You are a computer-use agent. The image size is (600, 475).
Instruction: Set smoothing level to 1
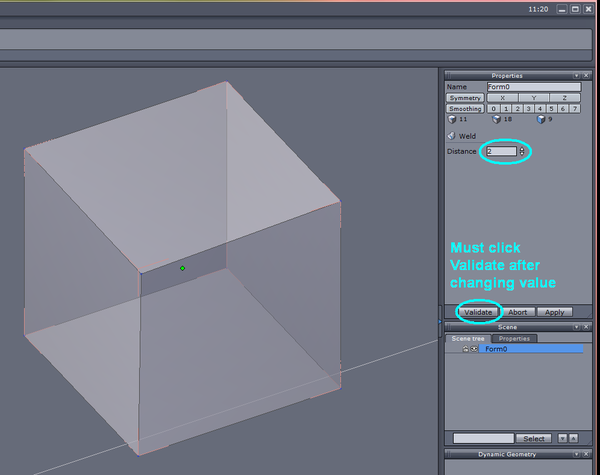(506, 109)
